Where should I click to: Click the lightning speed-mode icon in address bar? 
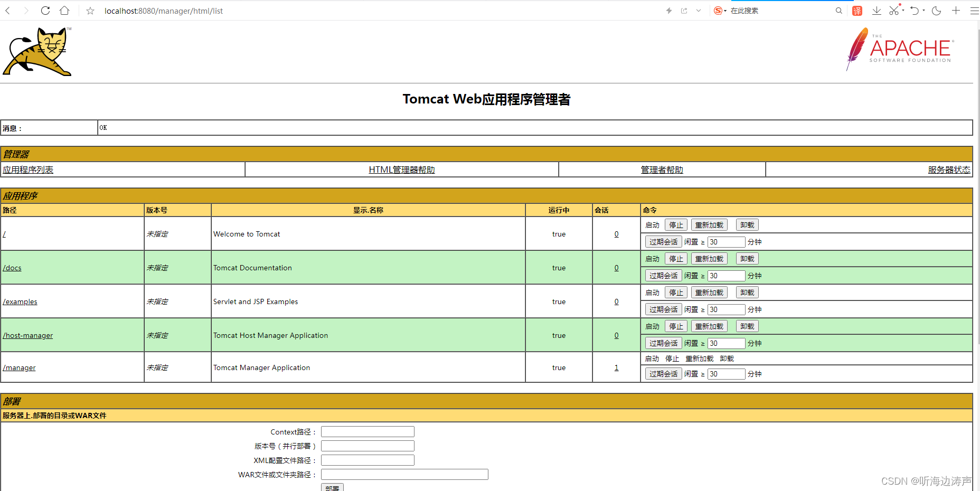click(x=669, y=11)
